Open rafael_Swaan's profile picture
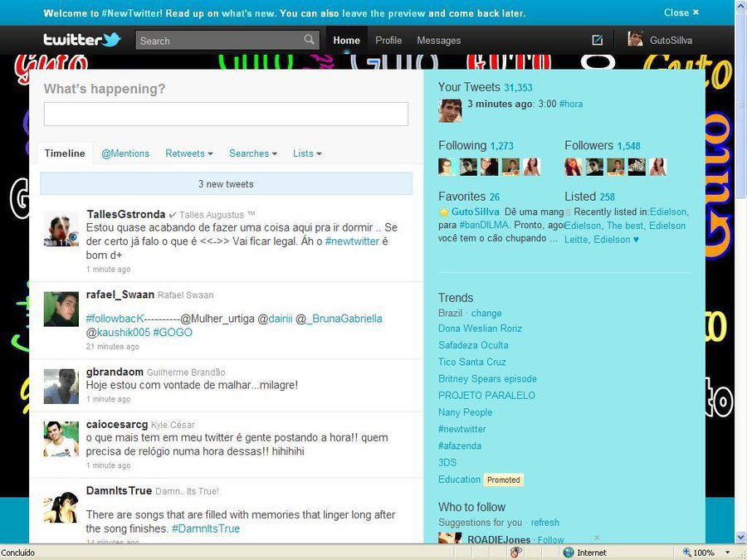 tap(61, 309)
